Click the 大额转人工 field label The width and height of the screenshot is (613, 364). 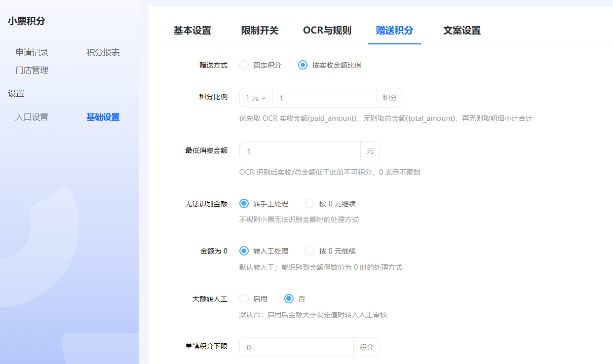(x=210, y=299)
